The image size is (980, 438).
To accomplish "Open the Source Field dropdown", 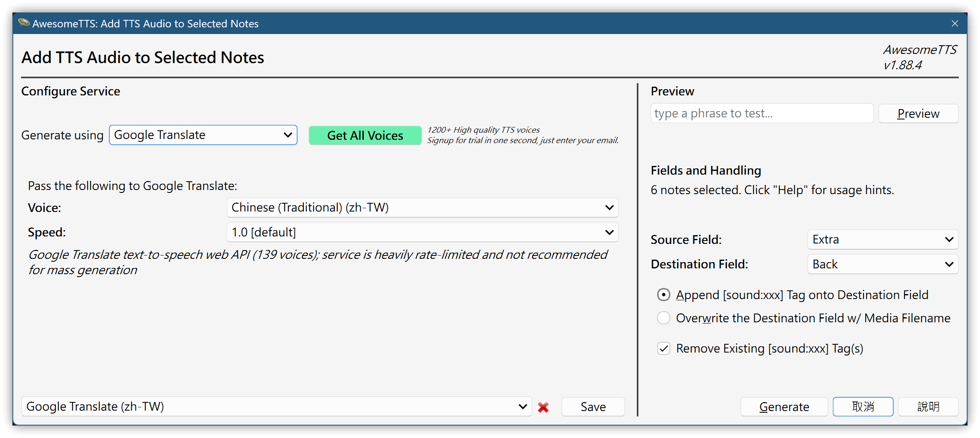I will tap(883, 240).
